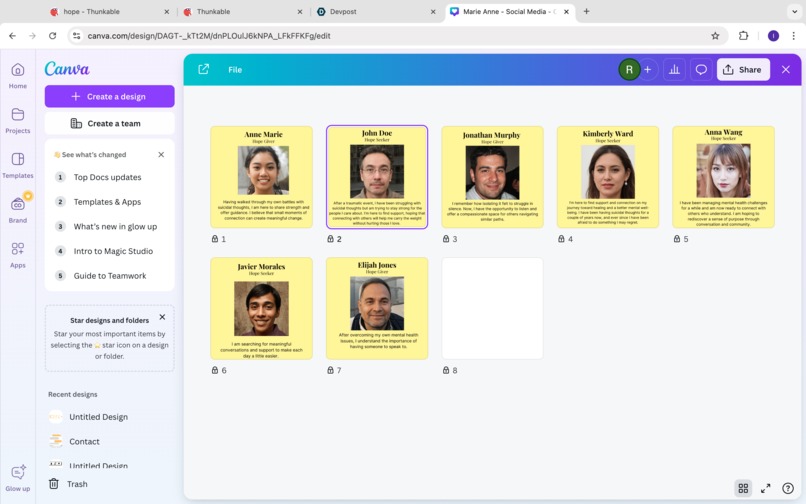Enter fullscreen with expand arrows icon
The height and width of the screenshot is (504, 806).
tap(765, 488)
